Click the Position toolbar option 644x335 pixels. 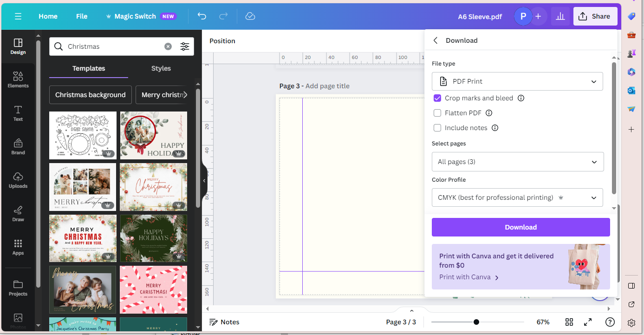222,41
